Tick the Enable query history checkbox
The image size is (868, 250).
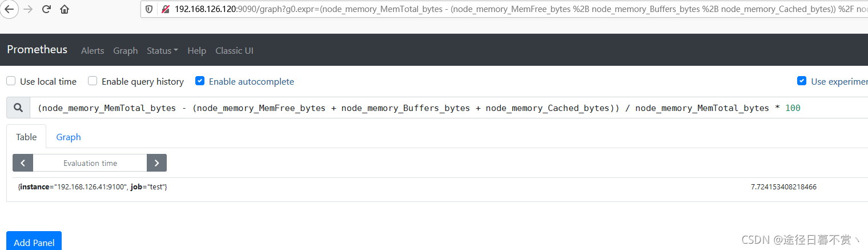tap(93, 81)
